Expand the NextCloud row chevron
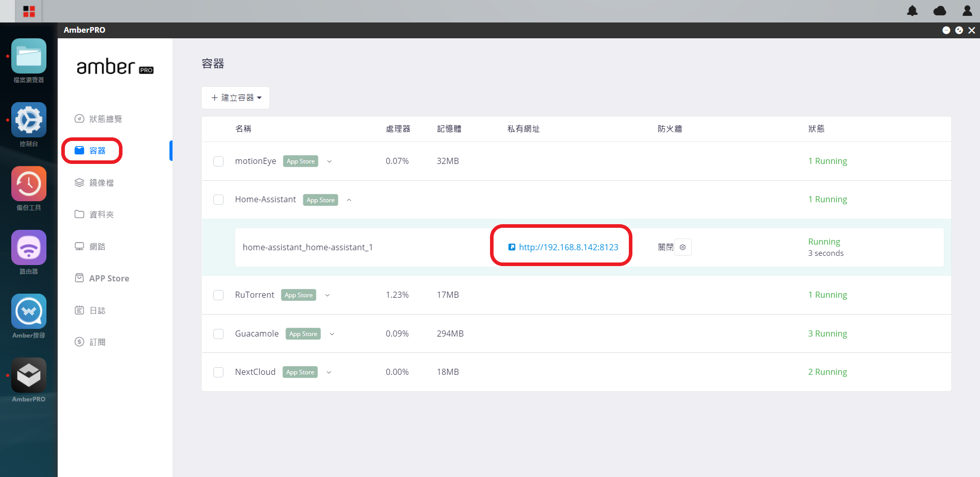 pyautogui.click(x=329, y=372)
